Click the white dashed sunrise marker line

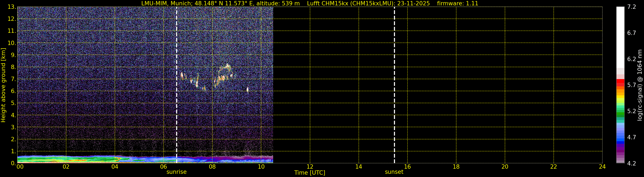tap(177, 85)
